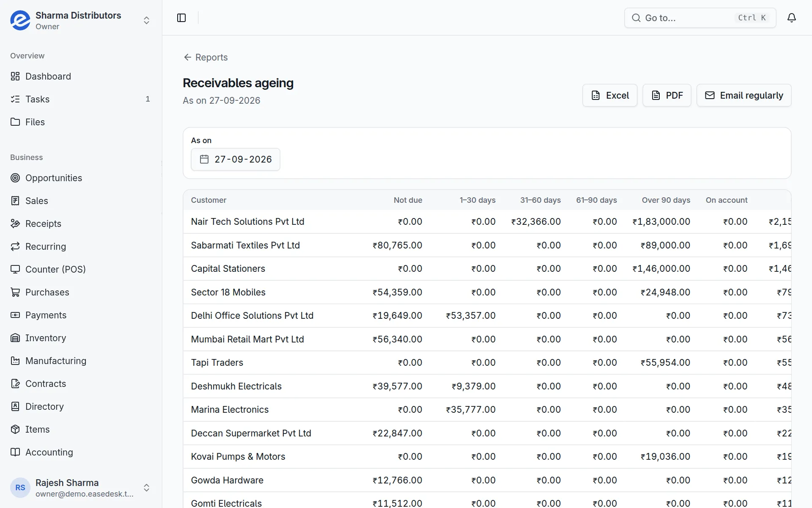Click the ₹32,366.00 amount cell

click(536, 222)
